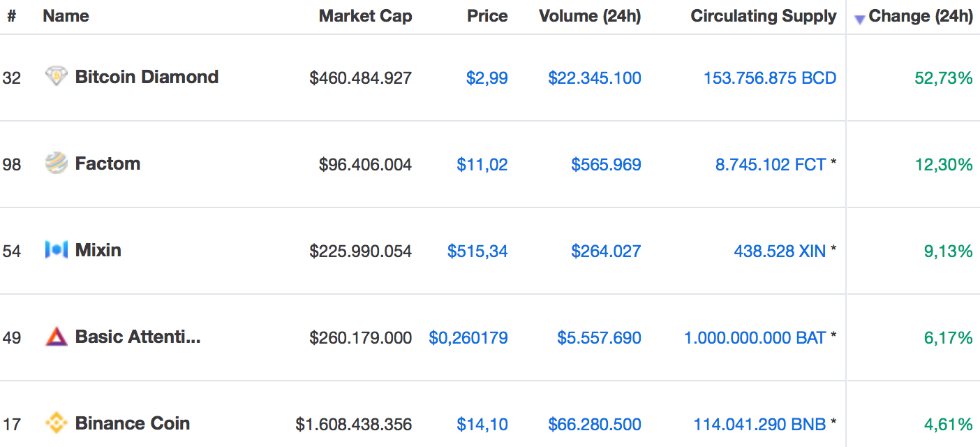Click Bitcoin Diamond price $2,99

pyautogui.click(x=487, y=78)
